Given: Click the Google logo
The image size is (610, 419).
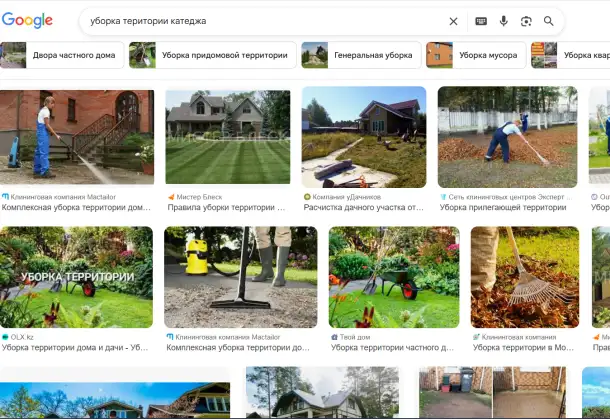Looking at the screenshot, I should [28, 21].
